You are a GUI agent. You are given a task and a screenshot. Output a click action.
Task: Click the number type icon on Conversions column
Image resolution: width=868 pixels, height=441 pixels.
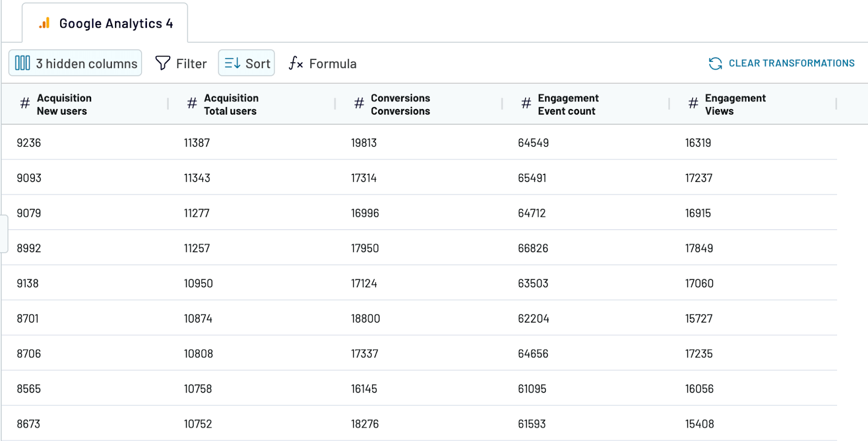point(359,103)
